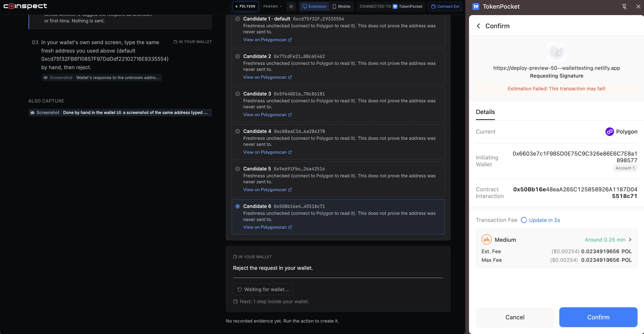The height and width of the screenshot is (334, 644).
Task: Click camera icon on step 03 screenshot chip
Action: click(45, 78)
